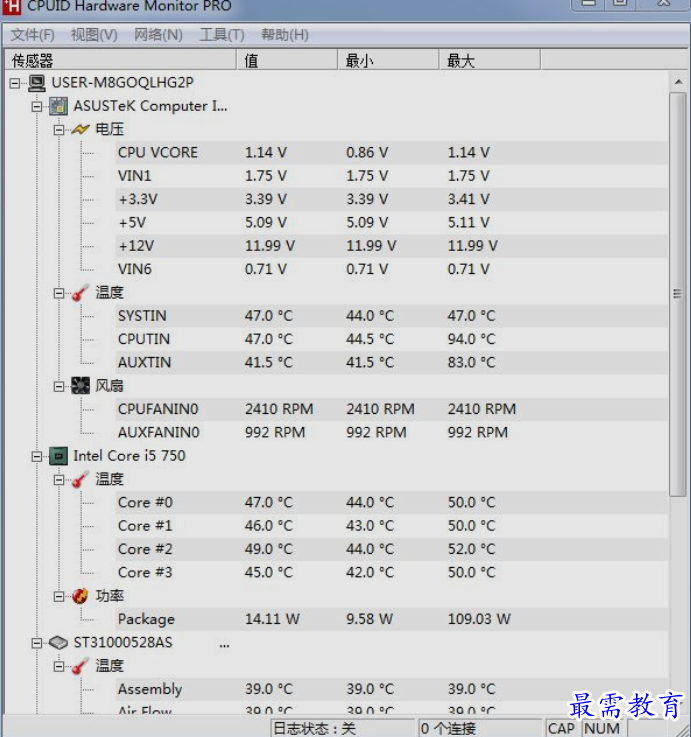
Task: Click the hard drive icon beside ST31000528AS
Action: 59,643
